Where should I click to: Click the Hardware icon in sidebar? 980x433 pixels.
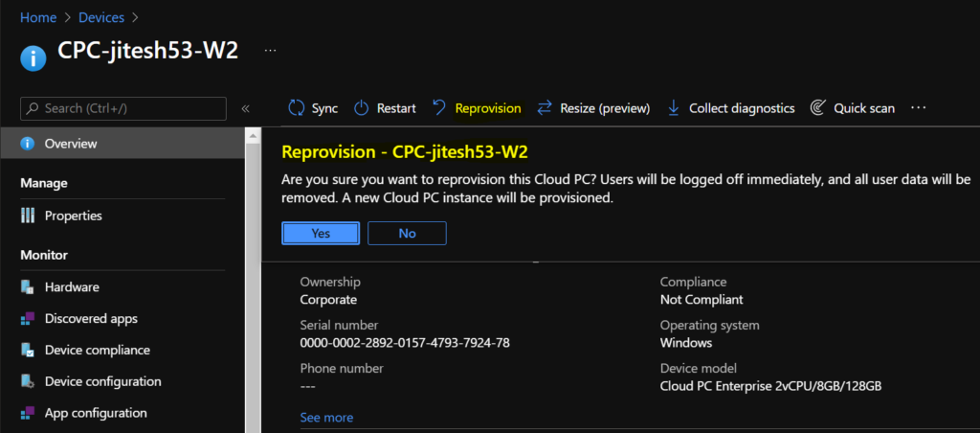tap(27, 287)
